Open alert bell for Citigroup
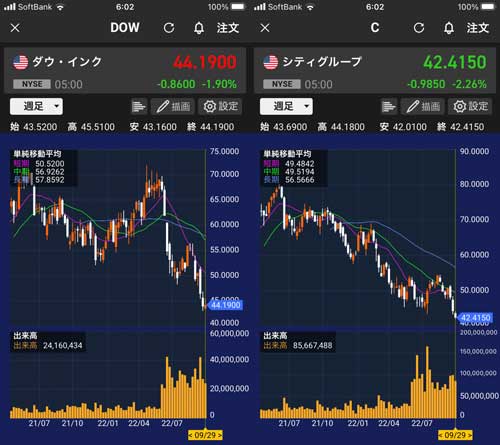This screenshot has width=500, height=445. point(449,28)
